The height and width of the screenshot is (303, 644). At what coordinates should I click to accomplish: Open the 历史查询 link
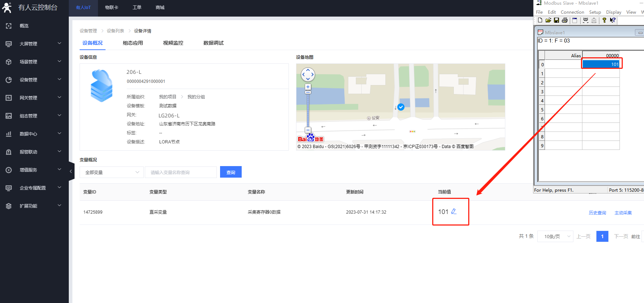(597, 213)
